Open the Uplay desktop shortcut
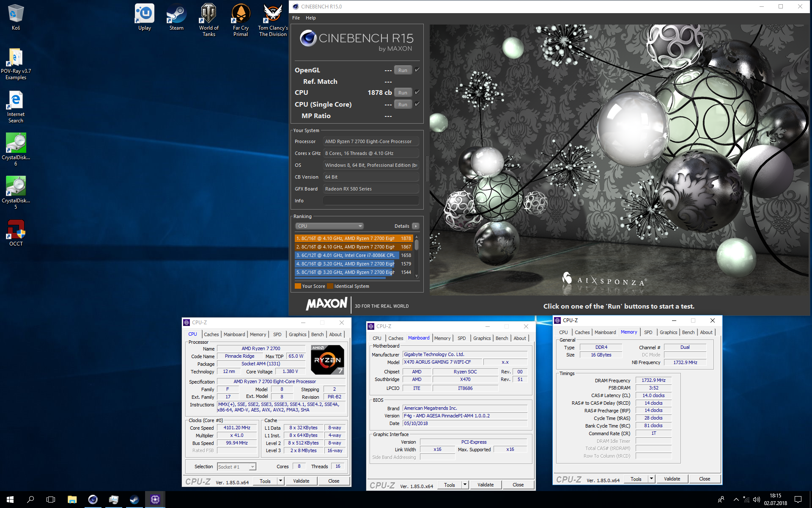Viewport: 812px width, 508px height. [145, 17]
